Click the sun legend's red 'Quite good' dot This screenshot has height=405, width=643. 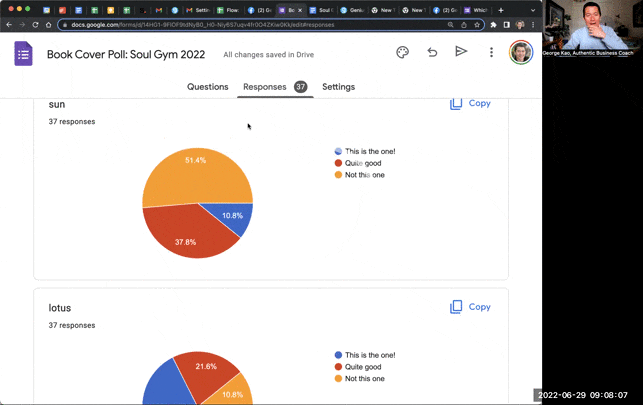pos(338,163)
